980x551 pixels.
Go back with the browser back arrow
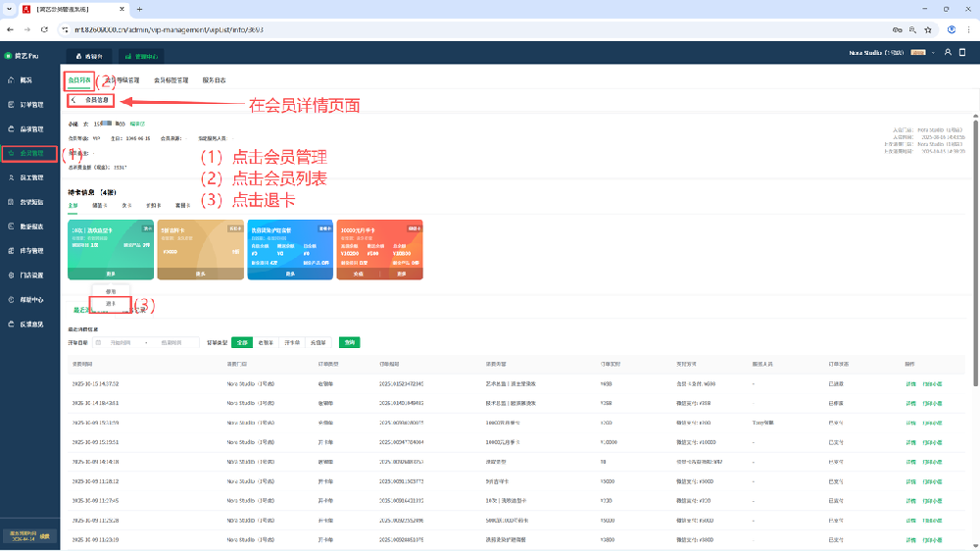[x=10, y=29]
